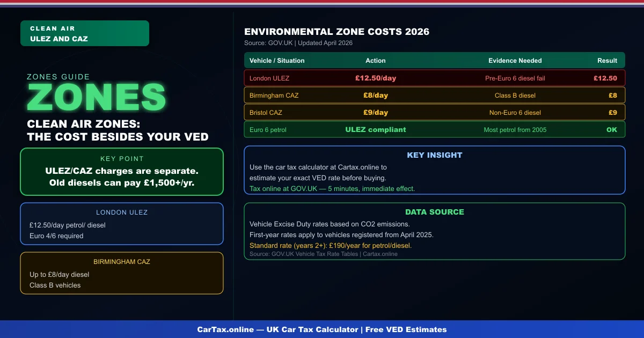Click the CLEAN AIR ULEZ AND CAZ badge
This screenshot has width=644, height=338.
click(x=84, y=33)
